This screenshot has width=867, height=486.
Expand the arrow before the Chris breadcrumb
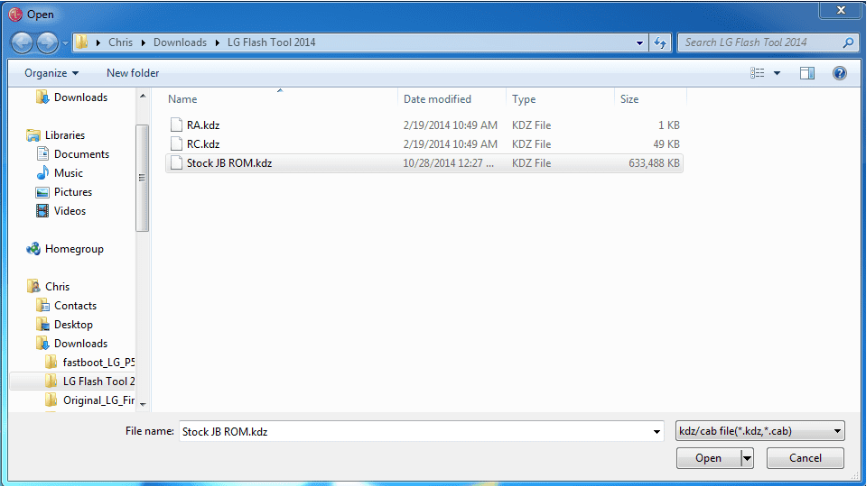98,43
